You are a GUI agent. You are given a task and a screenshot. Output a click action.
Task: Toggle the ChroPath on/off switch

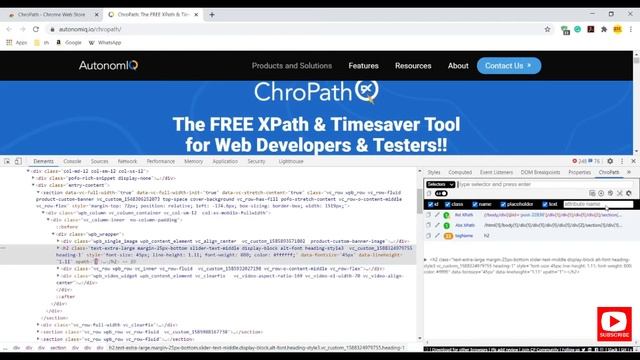click(441, 193)
